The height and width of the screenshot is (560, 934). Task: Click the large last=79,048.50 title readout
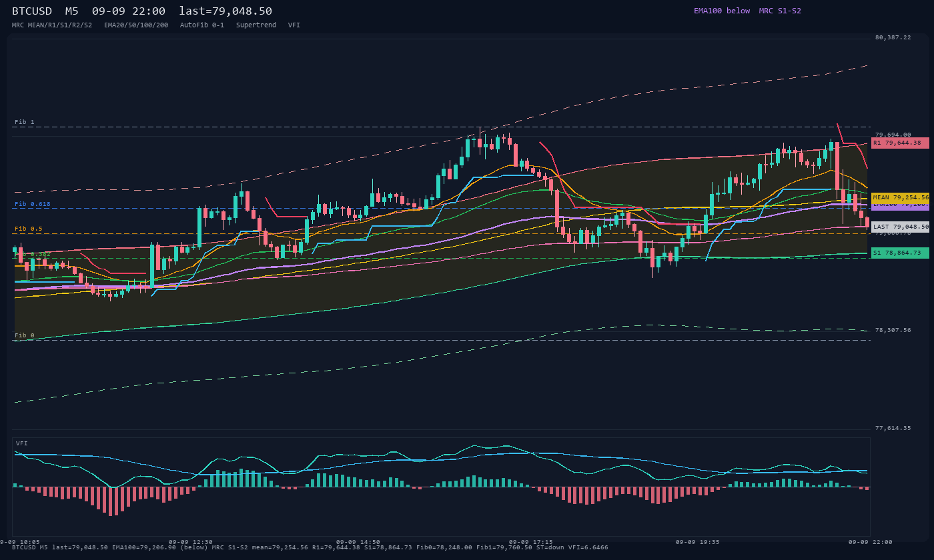coord(225,11)
